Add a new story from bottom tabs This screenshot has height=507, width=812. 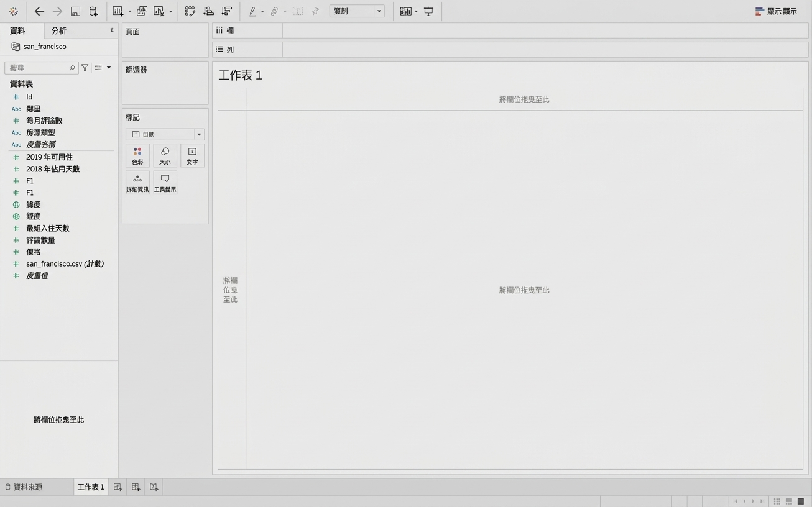pyautogui.click(x=154, y=487)
